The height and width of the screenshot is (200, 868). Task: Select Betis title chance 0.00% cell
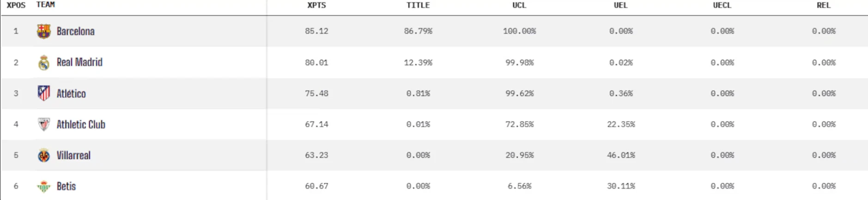pos(418,186)
